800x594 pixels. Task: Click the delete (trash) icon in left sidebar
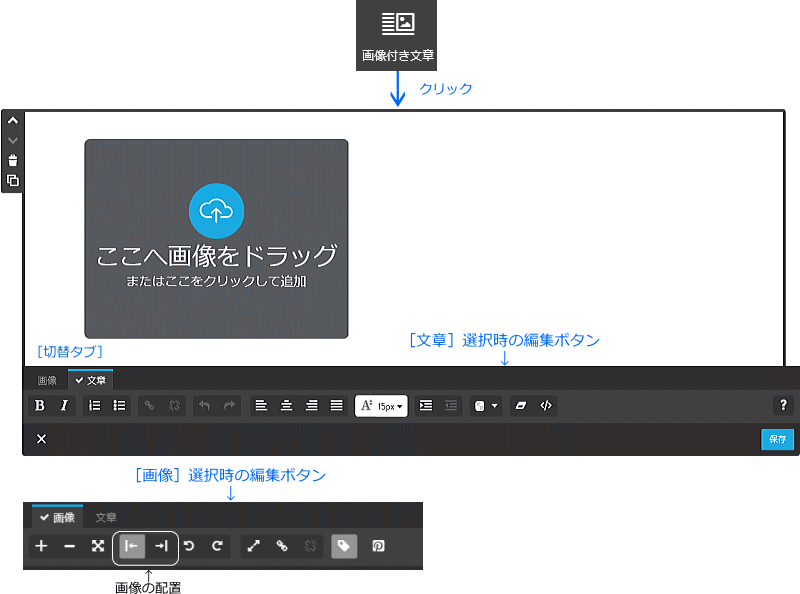tap(12, 159)
